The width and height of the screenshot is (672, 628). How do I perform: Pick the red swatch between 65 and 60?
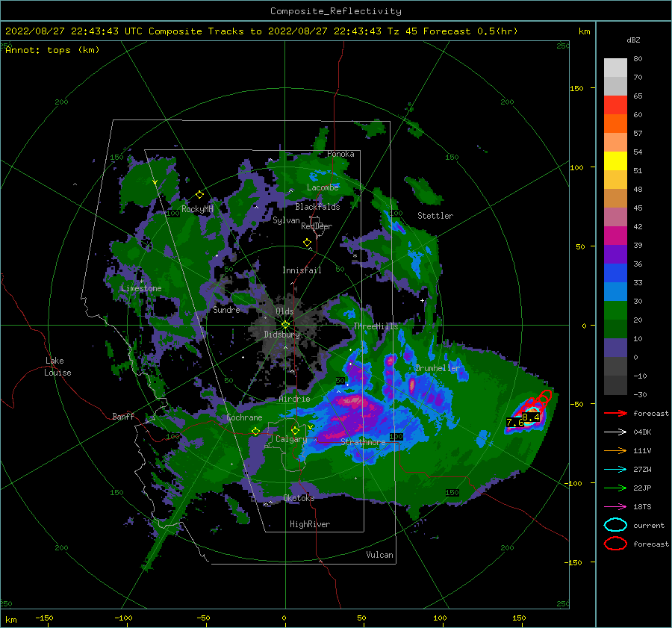(615, 105)
